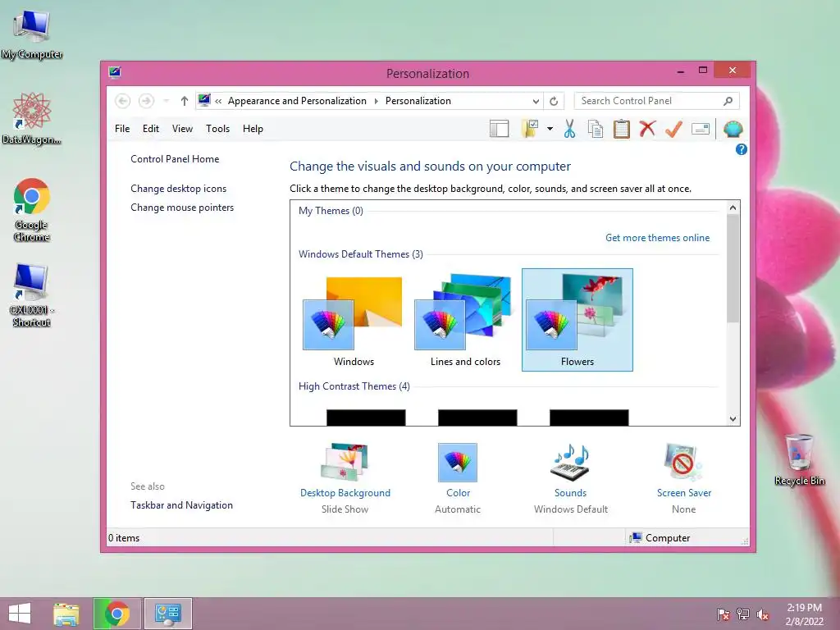This screenshot has height=630, width=840.
Task: Open Taskbar and Navigation link
Action: (x=181, y=505)
